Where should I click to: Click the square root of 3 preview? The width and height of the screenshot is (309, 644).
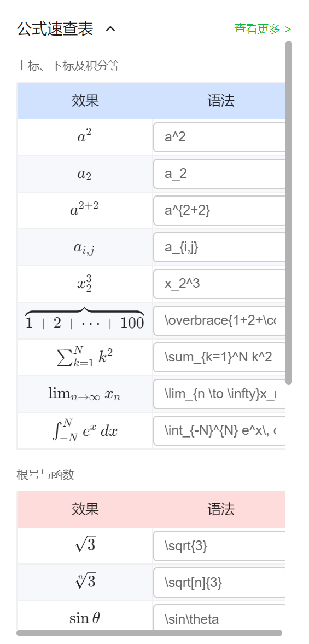[85, 545]
